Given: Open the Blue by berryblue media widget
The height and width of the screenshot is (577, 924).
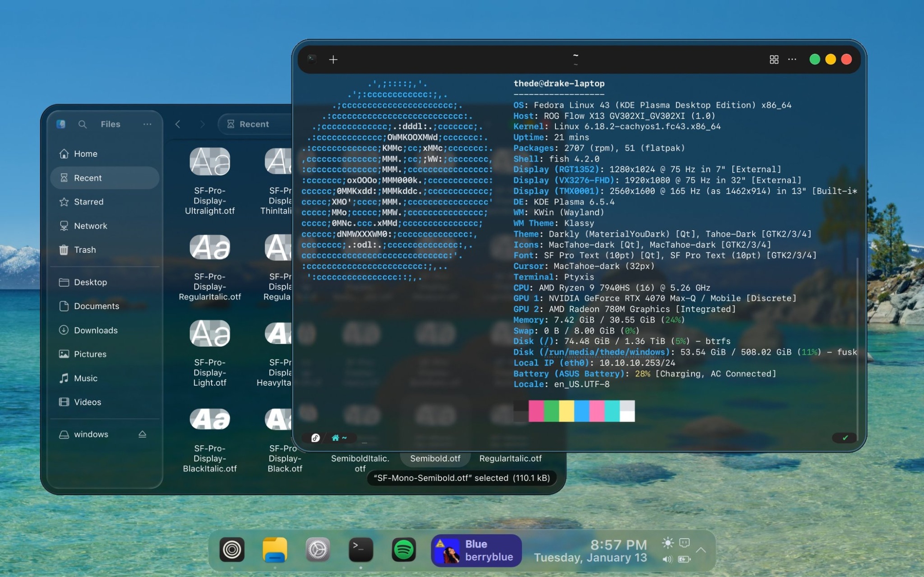Looking at the screenshot, I should [476, 550].
